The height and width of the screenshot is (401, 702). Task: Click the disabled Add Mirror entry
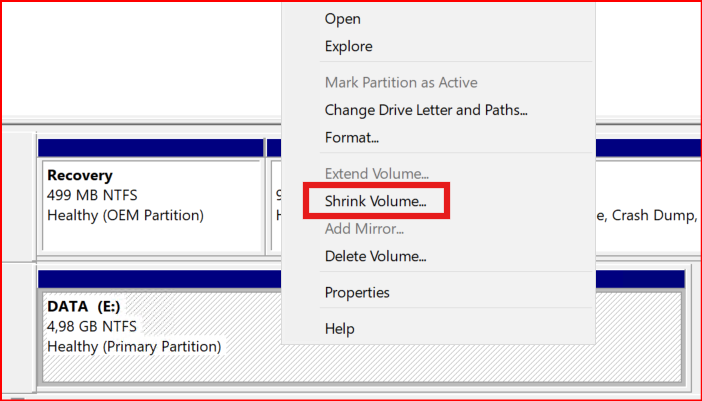click(364, 229)
